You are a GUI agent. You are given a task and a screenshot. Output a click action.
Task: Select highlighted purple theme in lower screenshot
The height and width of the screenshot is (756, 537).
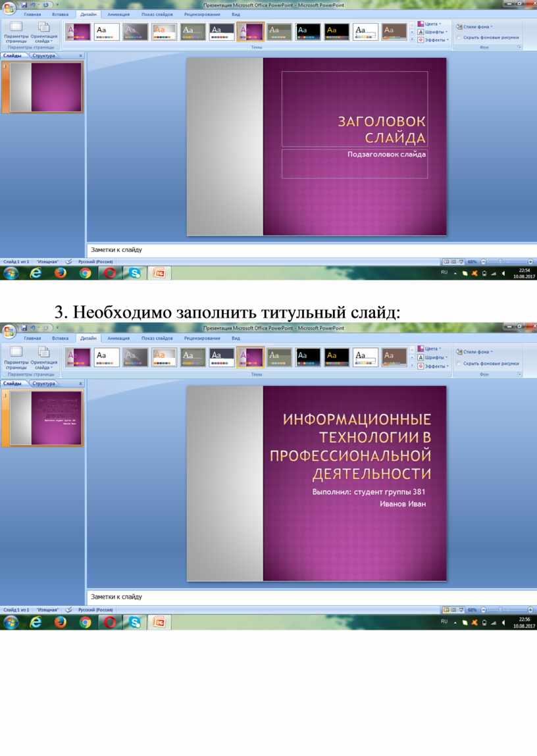tap(250, 357)
